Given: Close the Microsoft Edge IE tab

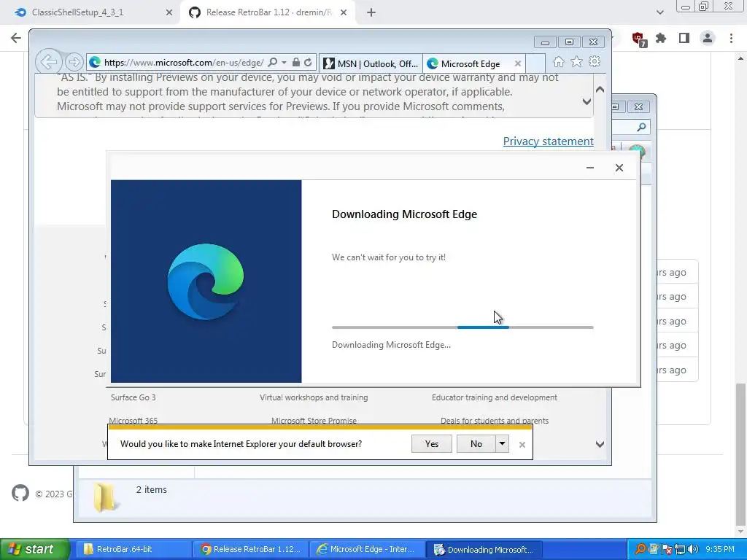Looking at the screenshot, I should 518,63.
